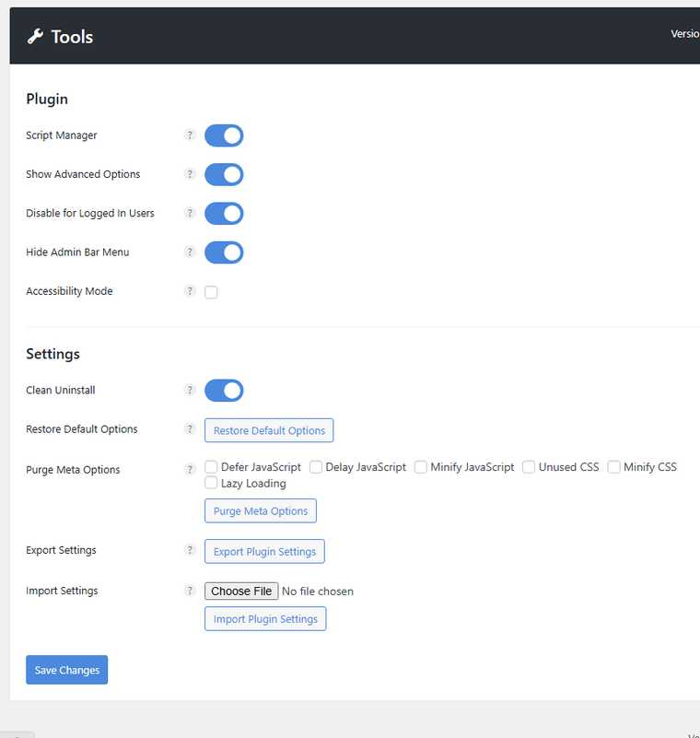The width and height of the screenshot is (700, 738).
Task: Click the Script Manager help question-mark icon
Action: click(190, 135)
